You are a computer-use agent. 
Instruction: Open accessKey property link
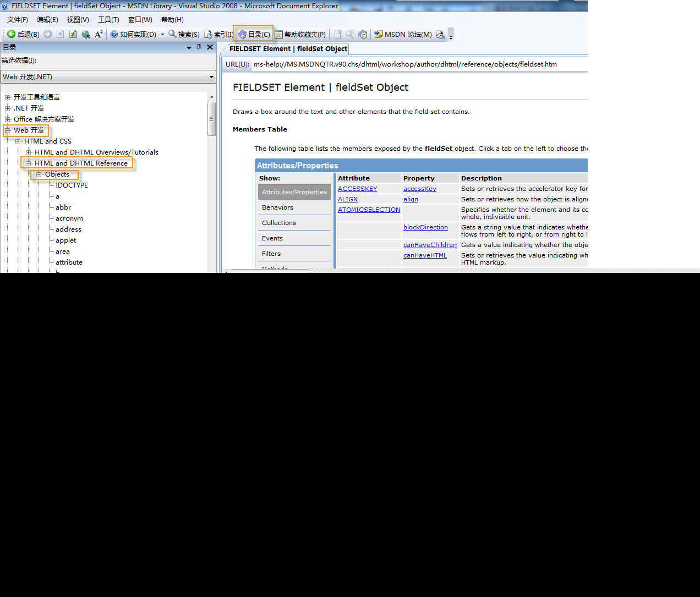pyautogui.click(x=420, y=189)
